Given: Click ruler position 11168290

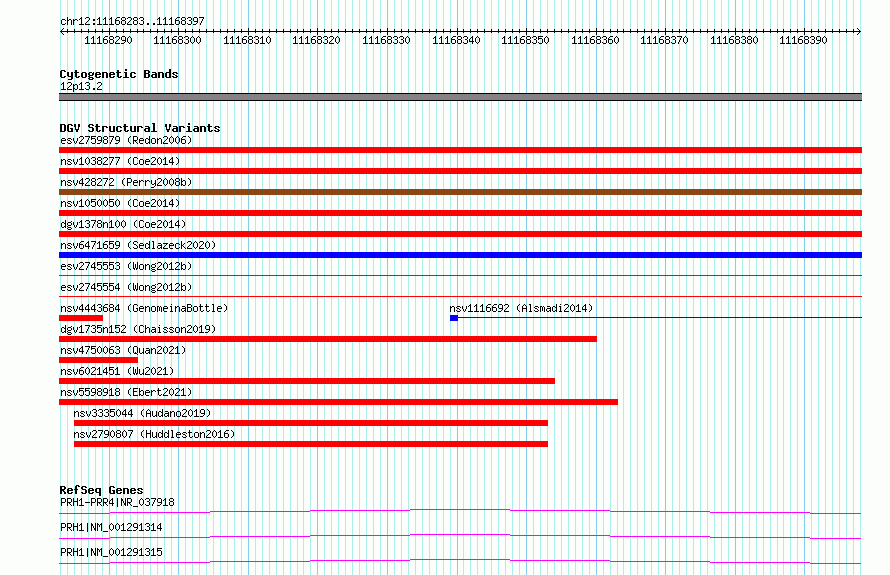Looking at the screenshot, I should [108, 40].
